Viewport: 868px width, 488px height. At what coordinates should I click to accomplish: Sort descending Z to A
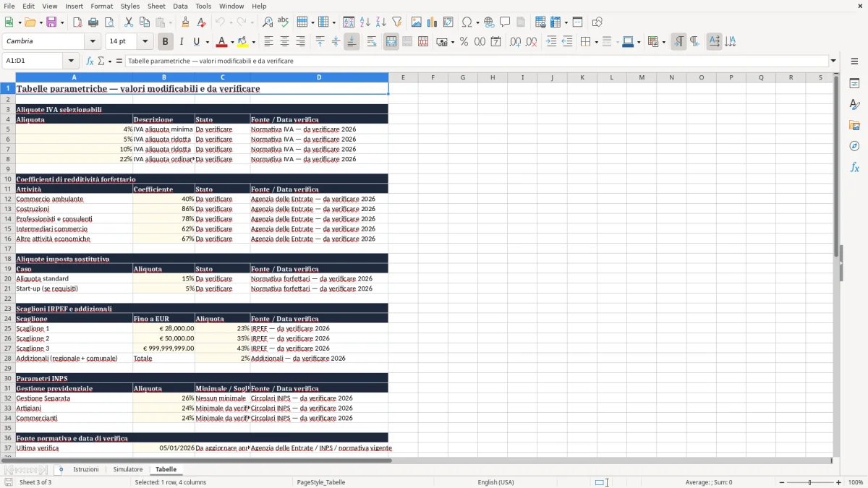[x=381, y=22]
